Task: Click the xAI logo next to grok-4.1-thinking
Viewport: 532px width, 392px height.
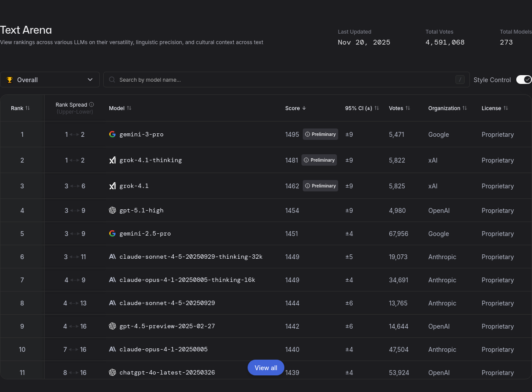Action: click(112, 160)
